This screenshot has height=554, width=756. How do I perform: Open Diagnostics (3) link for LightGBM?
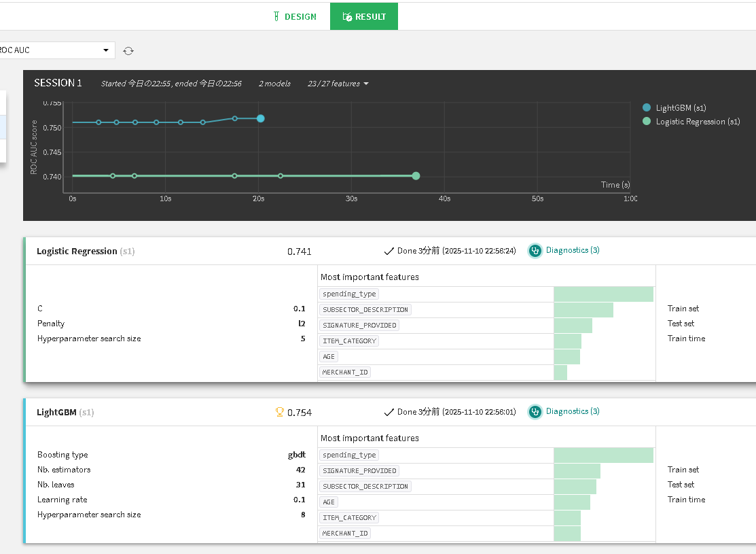point(573,411)
